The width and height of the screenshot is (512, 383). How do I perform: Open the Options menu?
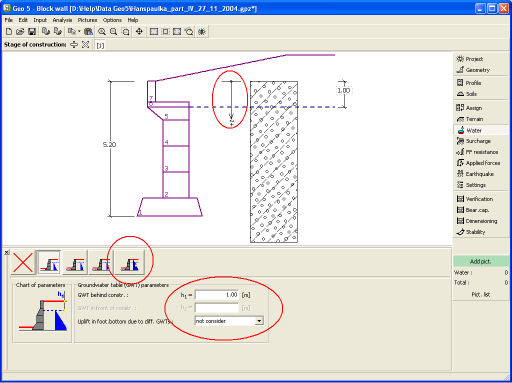pos(112,20)
